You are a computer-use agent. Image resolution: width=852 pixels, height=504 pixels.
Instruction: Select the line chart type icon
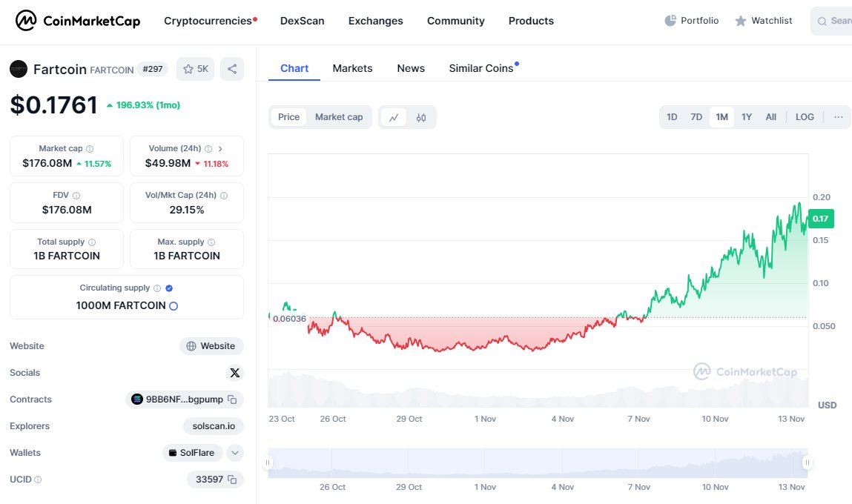coord(394,117)
